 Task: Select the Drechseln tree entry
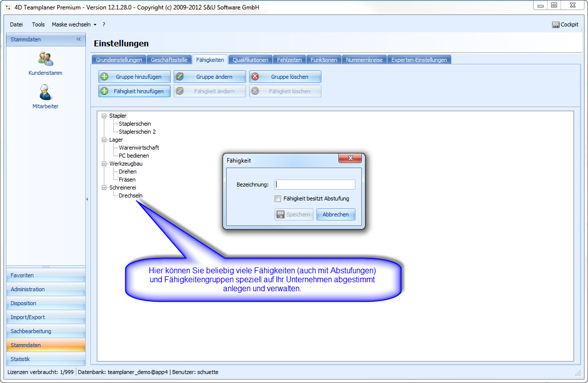click(131, 195)
